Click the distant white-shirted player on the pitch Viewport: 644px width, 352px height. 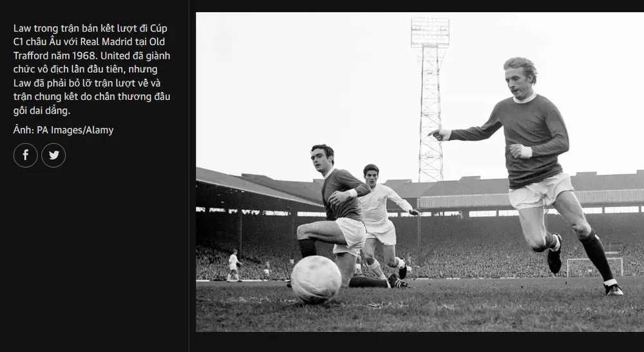pyautogui.click(x=234, y=266)
